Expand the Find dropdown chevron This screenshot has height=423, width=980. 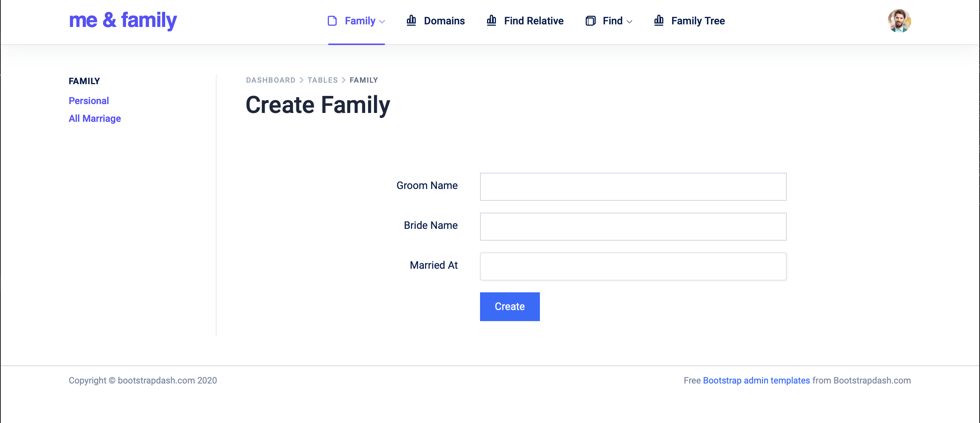630,22
